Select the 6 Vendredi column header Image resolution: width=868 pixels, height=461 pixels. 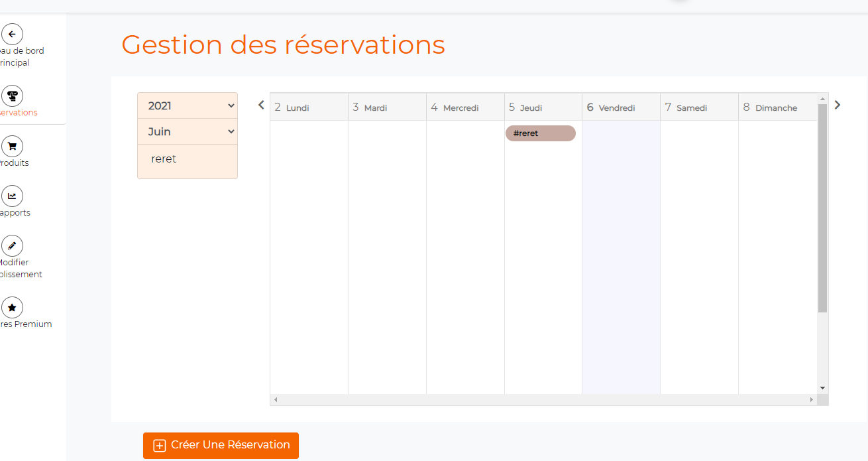click(x=621, y=107)
